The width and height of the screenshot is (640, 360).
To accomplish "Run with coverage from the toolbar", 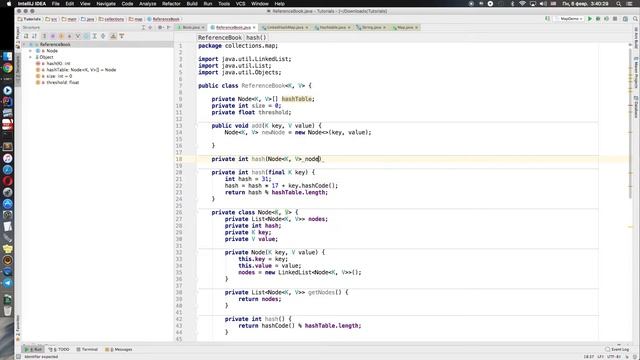I will click(x=606, y=19).
